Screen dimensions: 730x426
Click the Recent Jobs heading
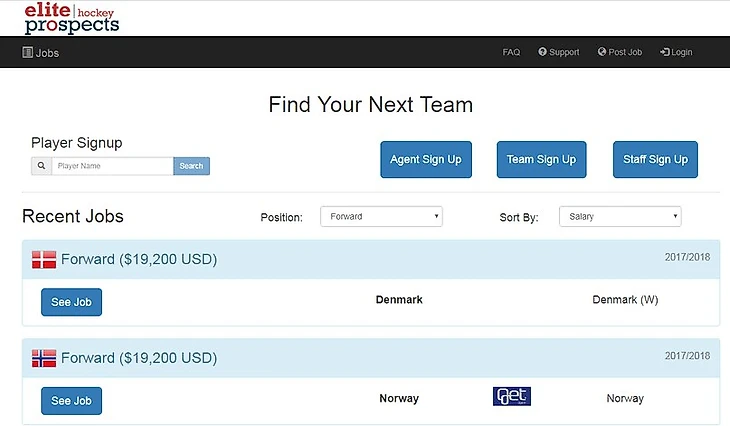tap(73, 216)
